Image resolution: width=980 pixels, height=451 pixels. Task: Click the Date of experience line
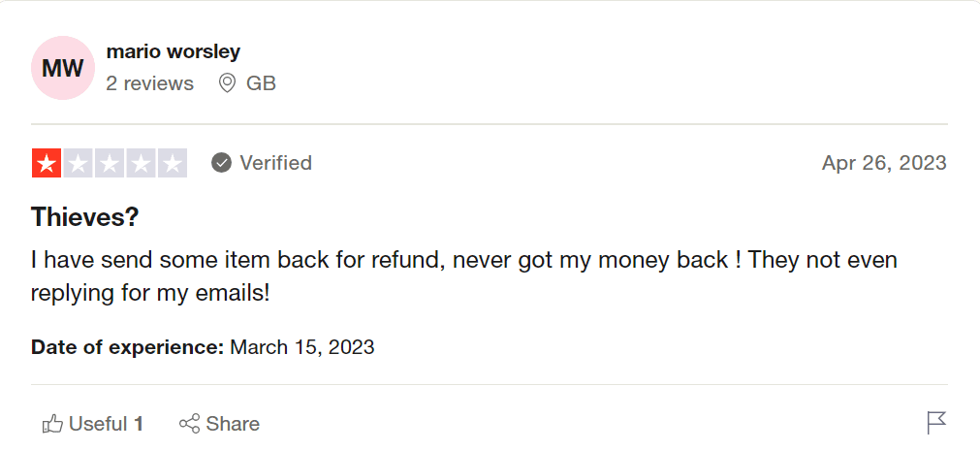point(203,346)
